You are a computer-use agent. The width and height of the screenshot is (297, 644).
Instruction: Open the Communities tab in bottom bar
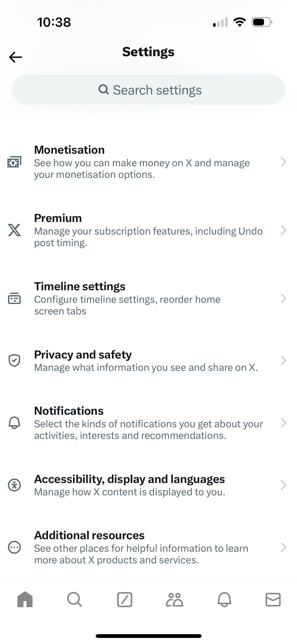point(174,599)
